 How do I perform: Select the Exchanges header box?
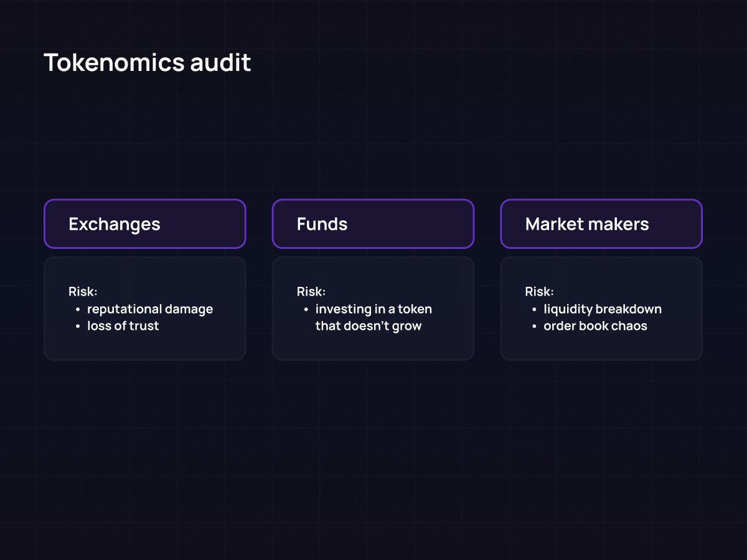pos(144,224)
